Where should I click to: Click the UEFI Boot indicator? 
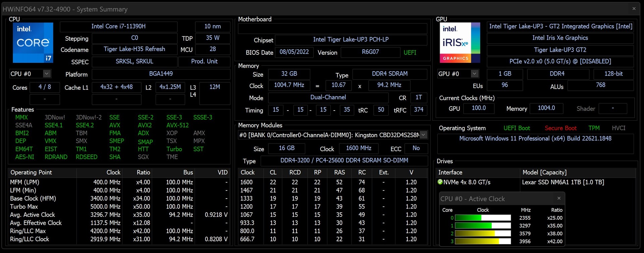[517, 128]
